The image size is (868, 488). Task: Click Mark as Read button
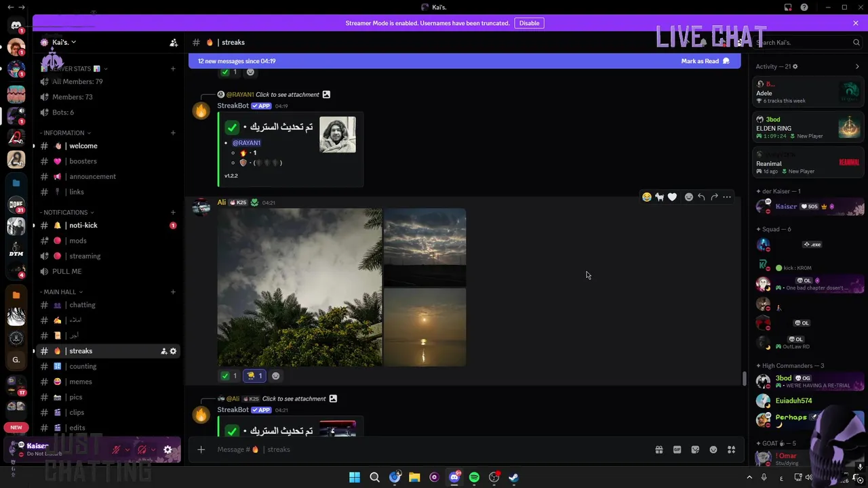705,61
